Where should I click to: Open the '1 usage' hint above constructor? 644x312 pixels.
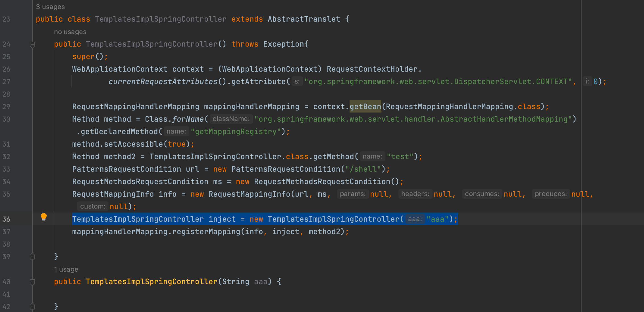[x=66, y=269]
